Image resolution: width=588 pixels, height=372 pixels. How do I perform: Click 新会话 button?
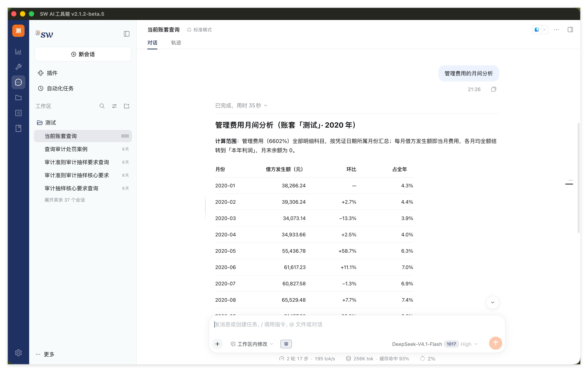coord(83,54)
